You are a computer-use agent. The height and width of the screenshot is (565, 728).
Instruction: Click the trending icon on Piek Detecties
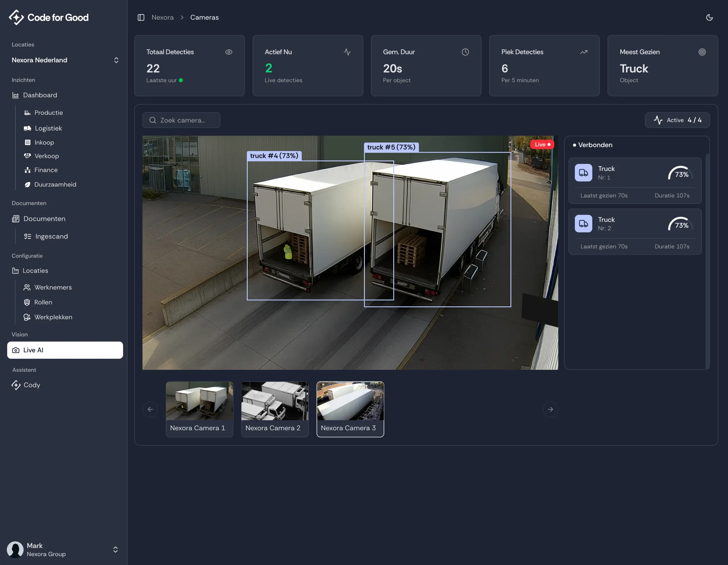[x=584, y=52]
